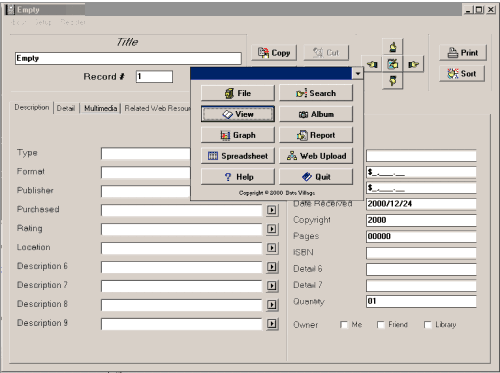Click the Search button in popup menu
The image size is (500, 373).
[x=316, y=93]
